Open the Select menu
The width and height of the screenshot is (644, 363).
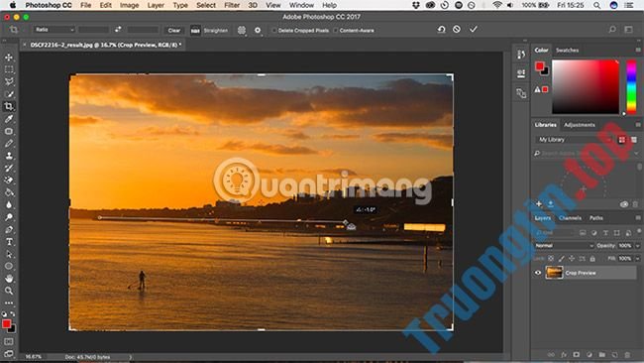[x=206, y=5]
